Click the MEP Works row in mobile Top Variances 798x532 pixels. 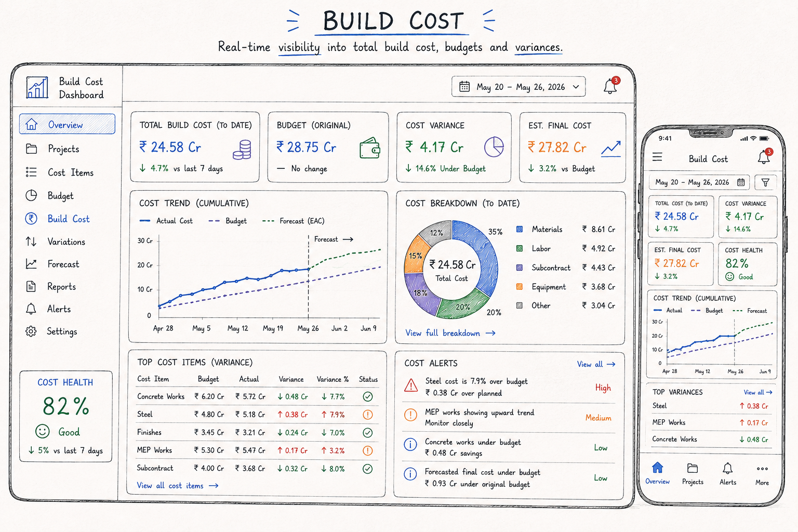tap(711, 422)
